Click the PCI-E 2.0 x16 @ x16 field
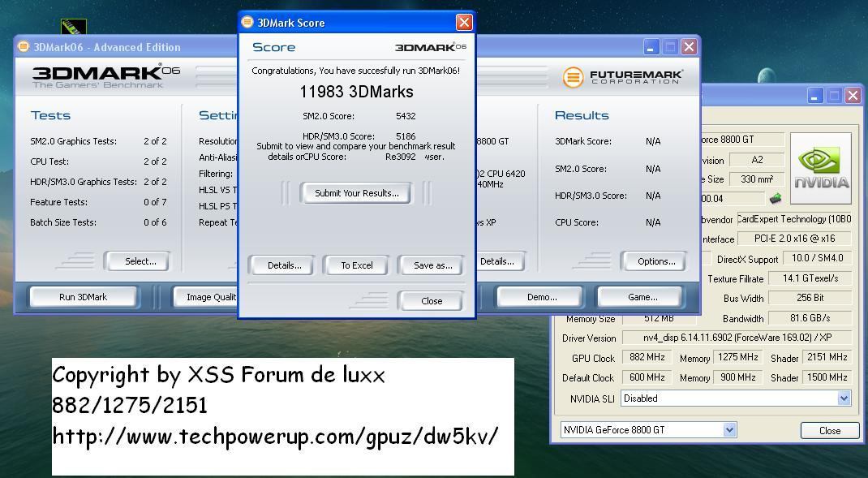Viewport: 868px width, 478px height. [794, 238]
